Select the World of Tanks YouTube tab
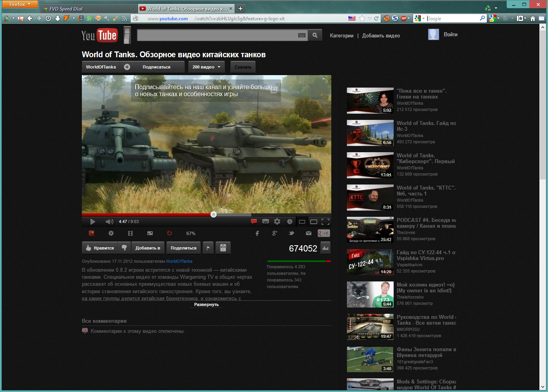This screenshot has height=392, width=548. (x=186, y=9)
